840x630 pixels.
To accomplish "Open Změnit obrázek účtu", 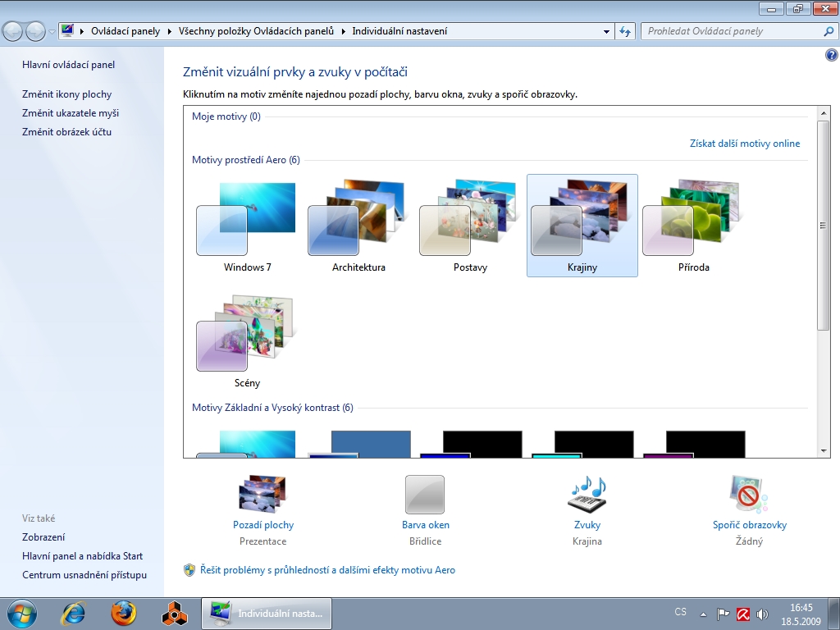I will pos(67,132).
